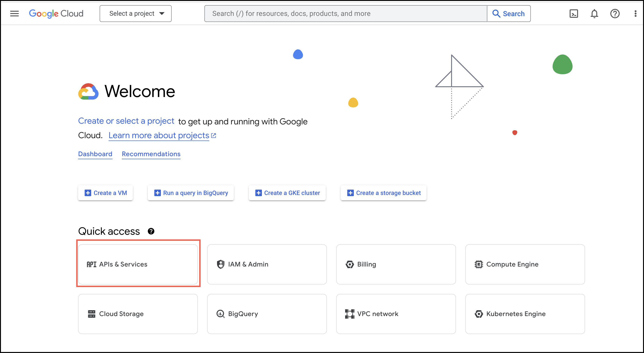The image size is (644, 353).
Task: Open the Compute Engine card
Action: tap(525, 264)
